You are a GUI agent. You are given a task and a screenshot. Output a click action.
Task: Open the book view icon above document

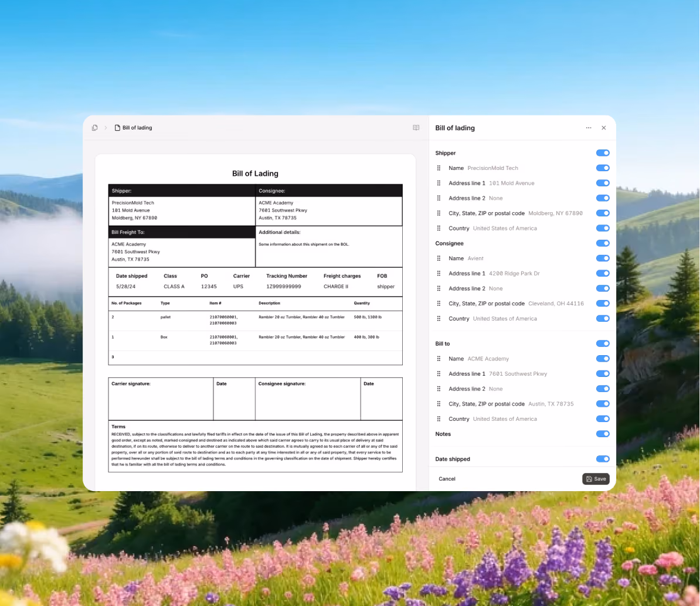416,128
